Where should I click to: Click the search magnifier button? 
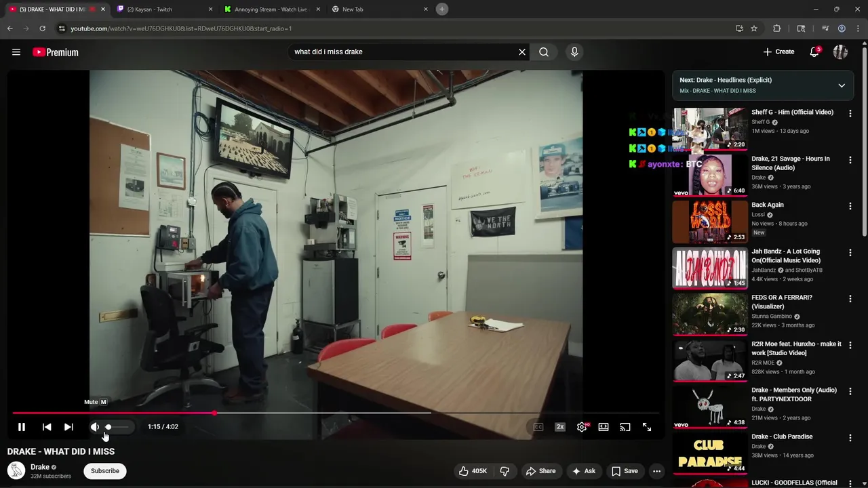pos(544,52)
